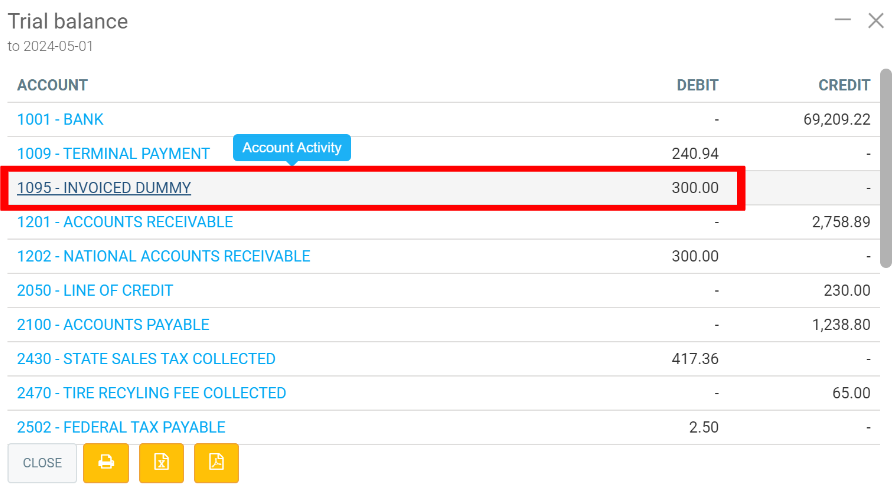The height and width of the screenshot is (489, 893).
Task: Click the CREDIT column header
Action: coord(844,85)
